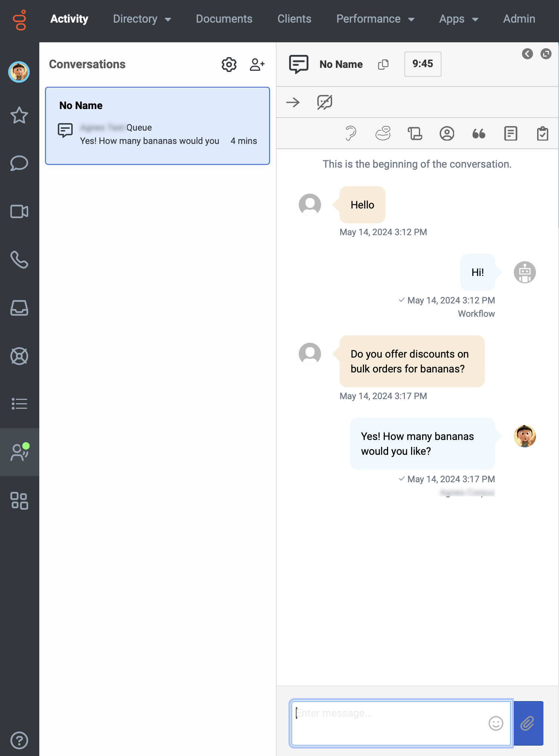Select the No Name conversation card
The height and width of the screenshot is (756, 559).
pyautogui.click(x=158, y=126)
